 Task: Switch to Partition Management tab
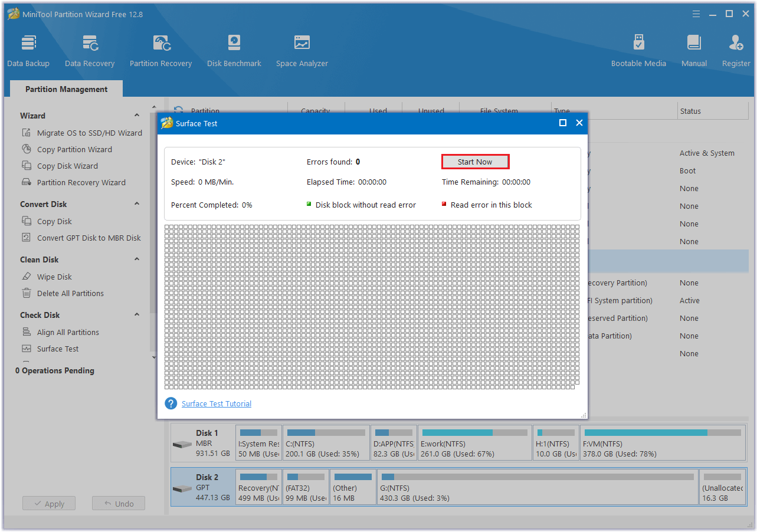coord(67,89)
